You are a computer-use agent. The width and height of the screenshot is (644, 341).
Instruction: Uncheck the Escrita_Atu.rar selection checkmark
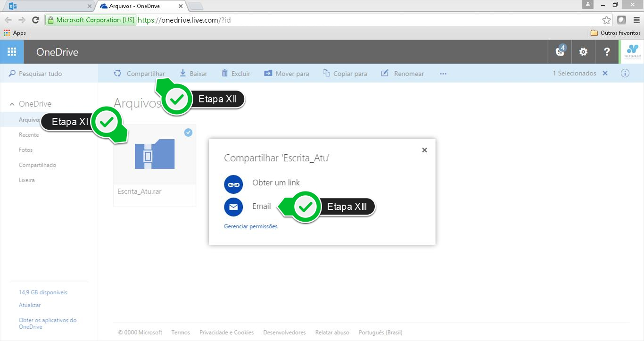(188, 133)
